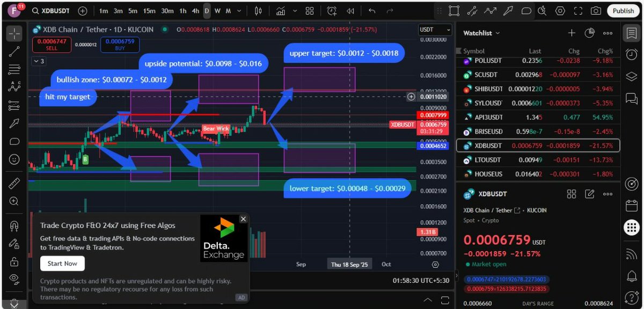
Task: Open the quick search icon
Action: tap(543, 11)
